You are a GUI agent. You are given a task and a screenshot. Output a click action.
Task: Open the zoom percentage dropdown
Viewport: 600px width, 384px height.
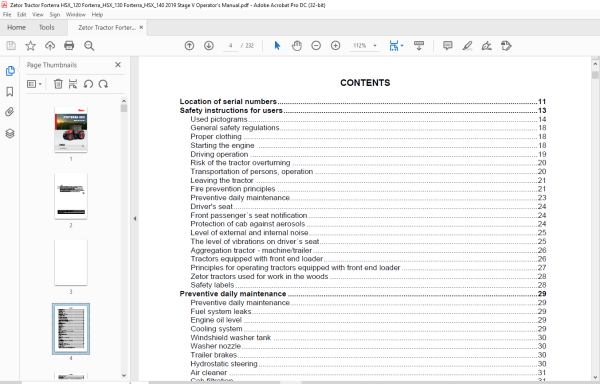pos(375,46)
